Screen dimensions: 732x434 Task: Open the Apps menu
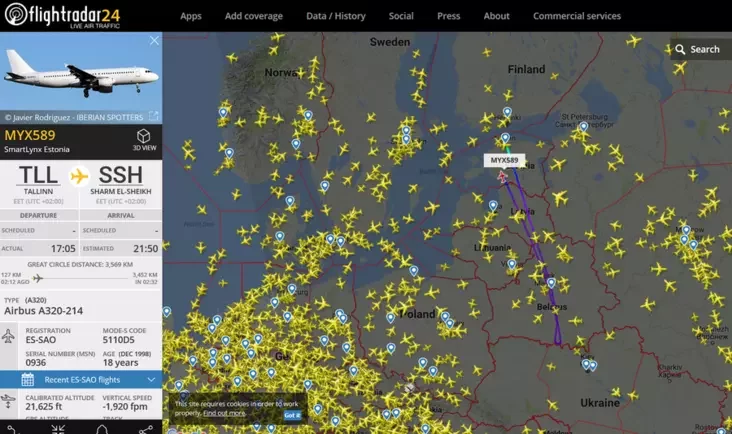click(191, 16)
